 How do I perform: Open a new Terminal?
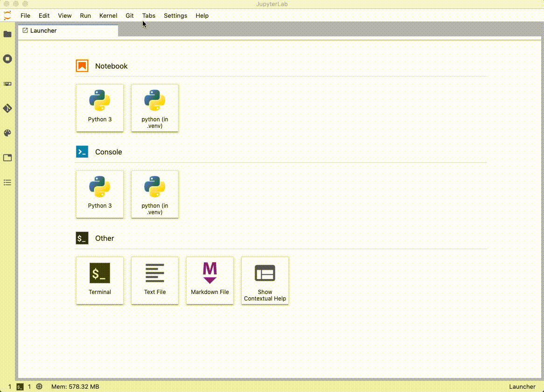point(99,280)
